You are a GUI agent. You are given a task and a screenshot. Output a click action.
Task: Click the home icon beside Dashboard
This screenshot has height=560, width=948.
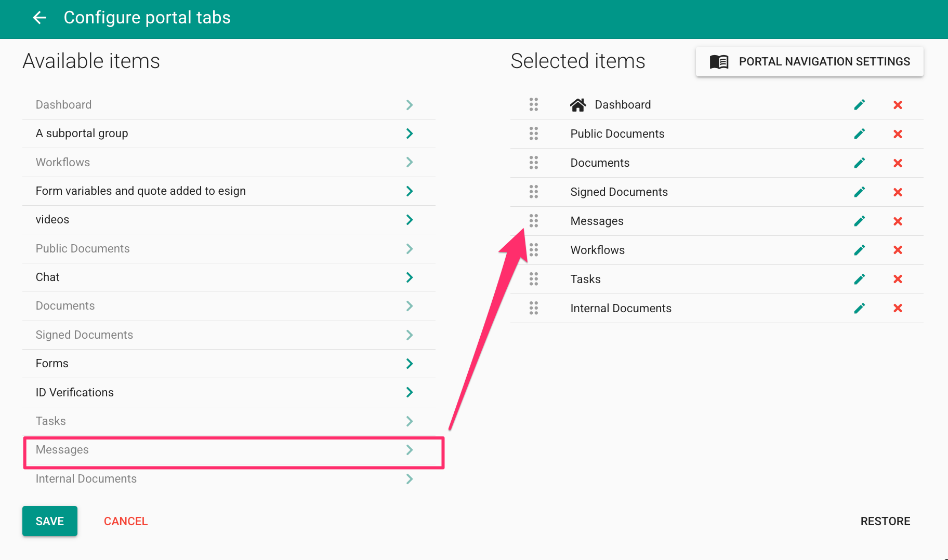point(577,105)
